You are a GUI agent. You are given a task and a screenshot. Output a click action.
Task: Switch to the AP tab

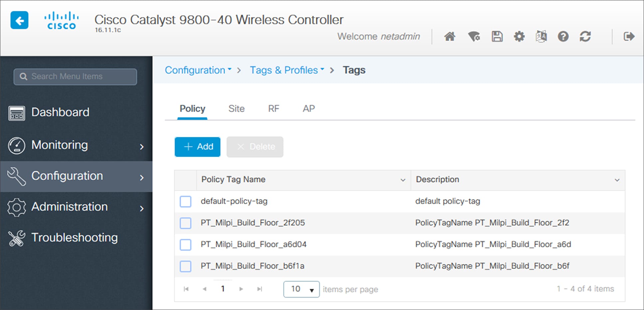point(309,109)
